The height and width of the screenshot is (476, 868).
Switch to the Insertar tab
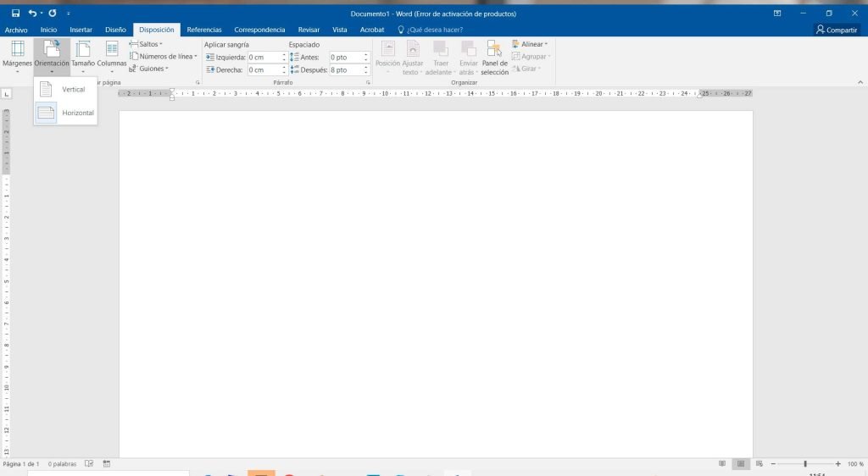(x=81, y=30)
